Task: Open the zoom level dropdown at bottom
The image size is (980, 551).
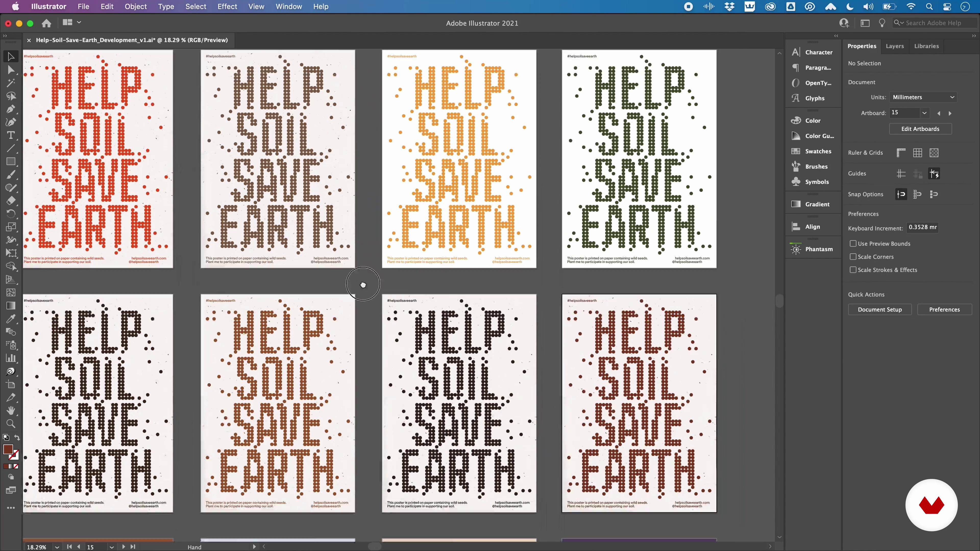Action: (x=57, y=547)
